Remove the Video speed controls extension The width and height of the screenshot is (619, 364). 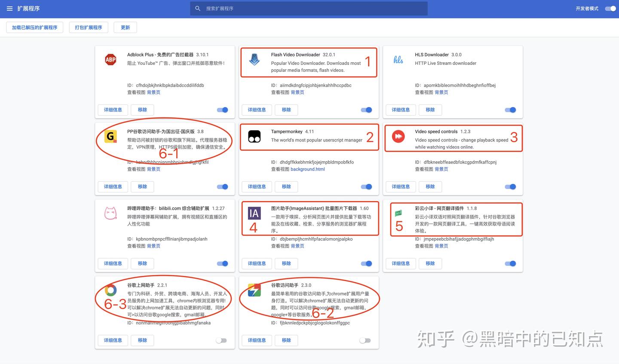(x=430, y=187)
